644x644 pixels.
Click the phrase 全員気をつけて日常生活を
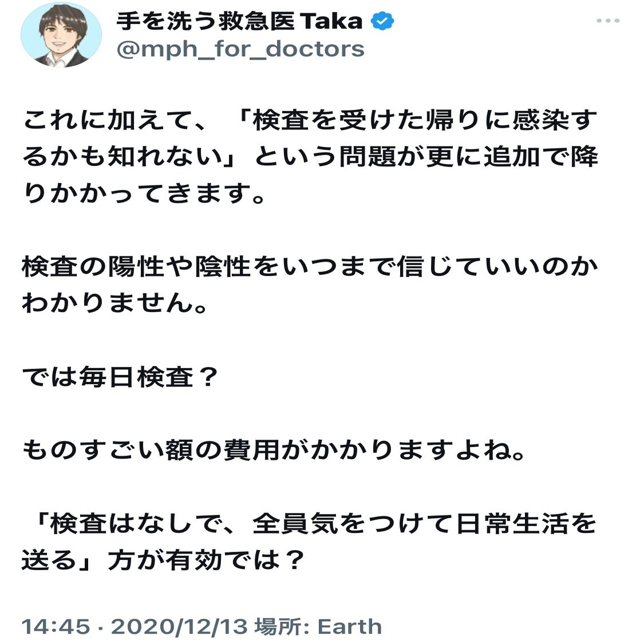[424, 524]
